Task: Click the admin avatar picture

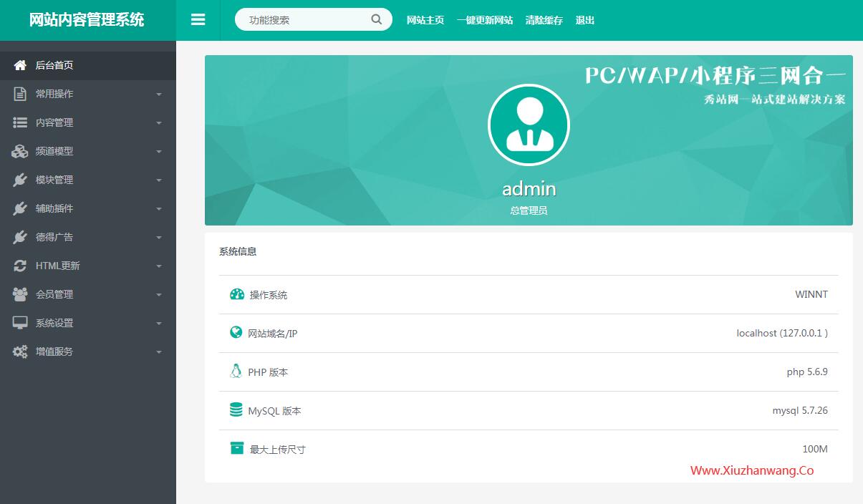Action: [x=529, y=125]
